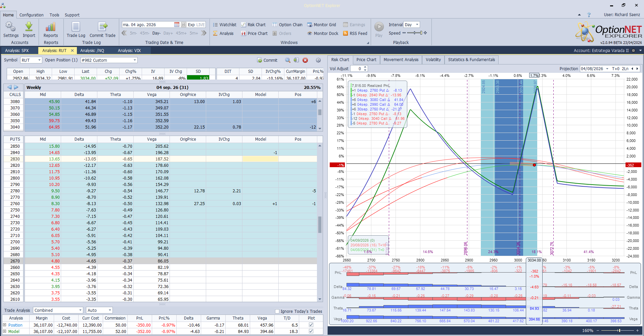Image resolution: width=644 pixels, height=336 pixels.
Task: Click the red delete position icon
Action: click(x=305, y=60)
